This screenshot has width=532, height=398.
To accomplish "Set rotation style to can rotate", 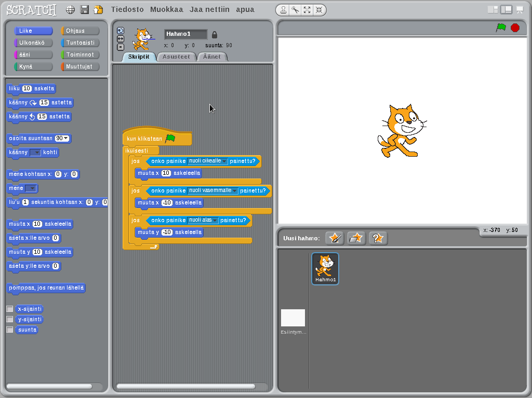I will [x=121, y=31].
